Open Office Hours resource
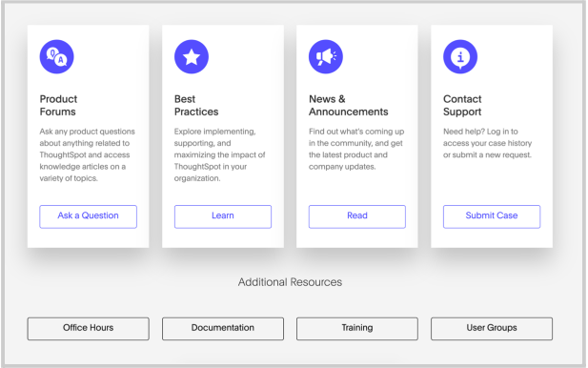 pos(88,329)
